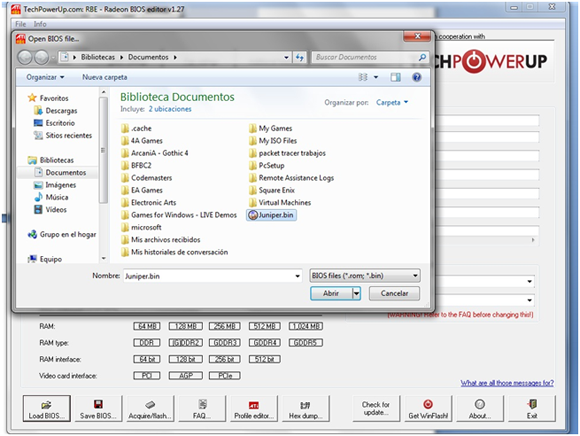This screenshot has width=580, height=436.
Task: Open the My ISO Files folder
Action: pos(273,141)
